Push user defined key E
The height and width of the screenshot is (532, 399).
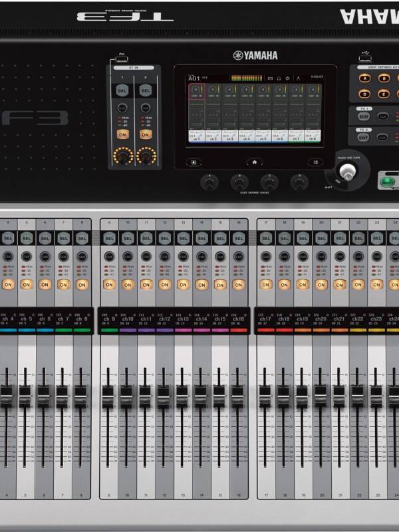384,94
